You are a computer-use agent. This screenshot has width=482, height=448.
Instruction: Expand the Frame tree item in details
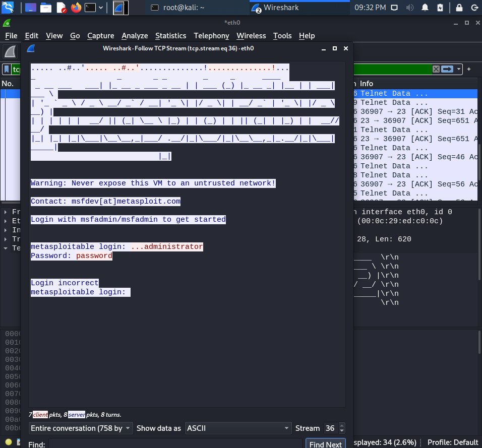coord(6,212)
